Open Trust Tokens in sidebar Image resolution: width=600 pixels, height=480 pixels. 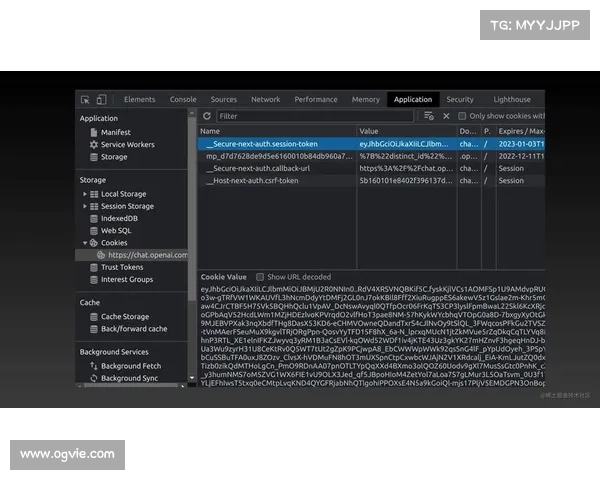click(122, 267)
